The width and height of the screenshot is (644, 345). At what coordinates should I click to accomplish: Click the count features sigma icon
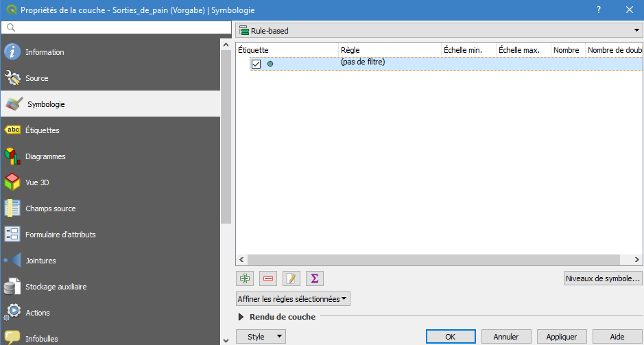[315, 278]
